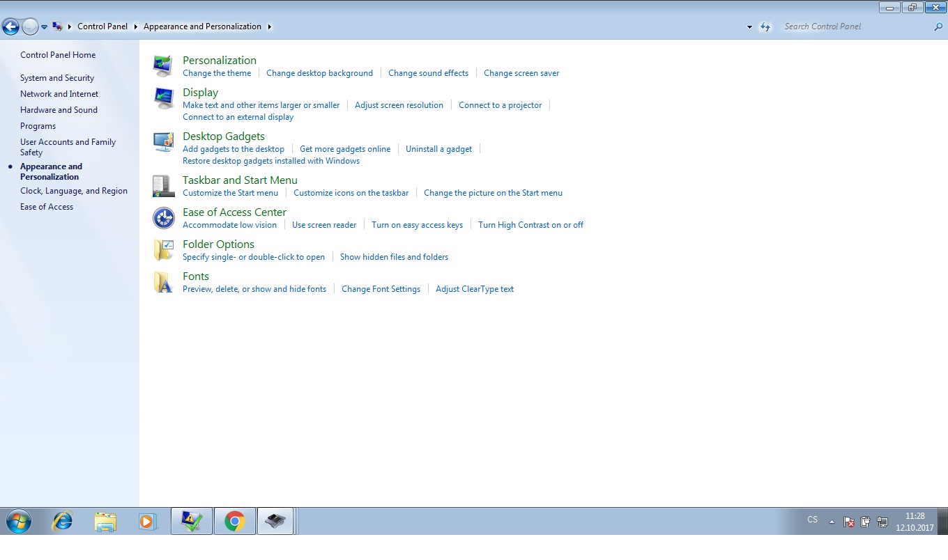This screenshot has height=560, width=948.
Task: Open the address bar history dropdown
Action: pyautogui.click(x=749, y=27)
